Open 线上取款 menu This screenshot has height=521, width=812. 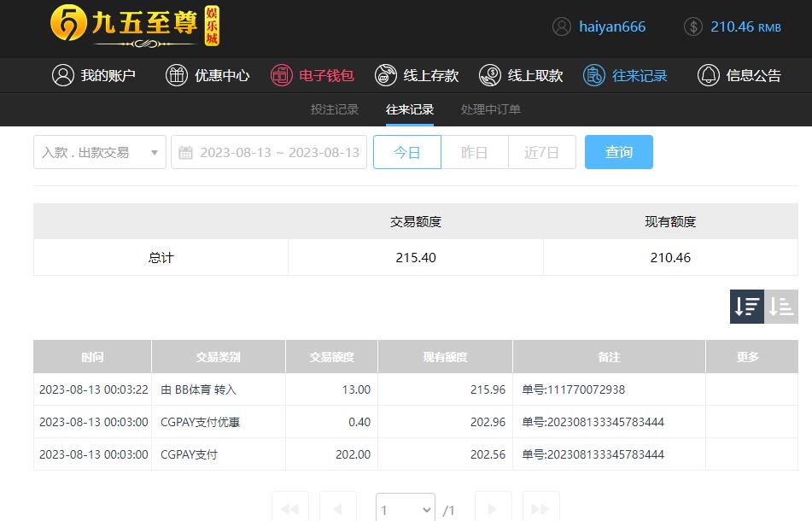tap(521, 76)
